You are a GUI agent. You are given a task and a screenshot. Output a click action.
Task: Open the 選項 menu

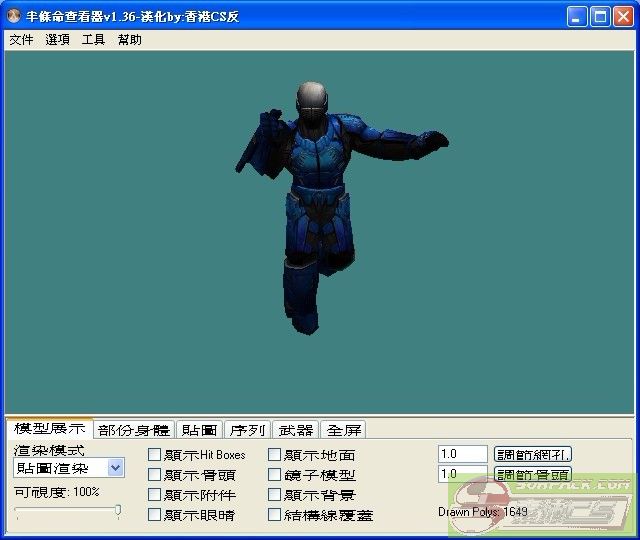coord(57,40)
